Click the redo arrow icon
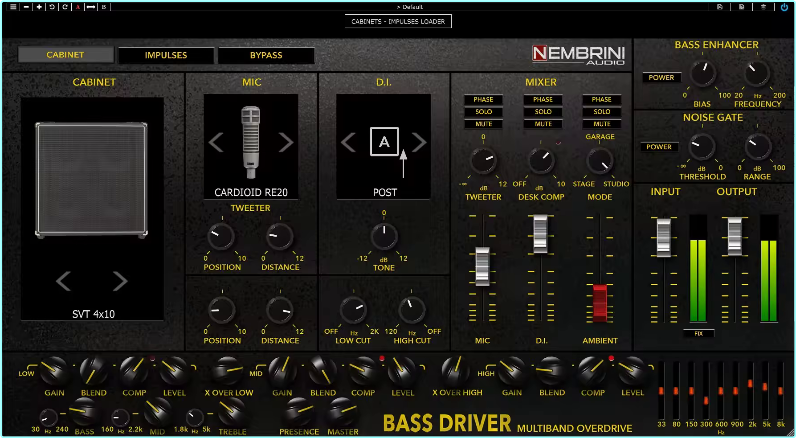The height and width of the screenshot is (438, 796). 64,7
